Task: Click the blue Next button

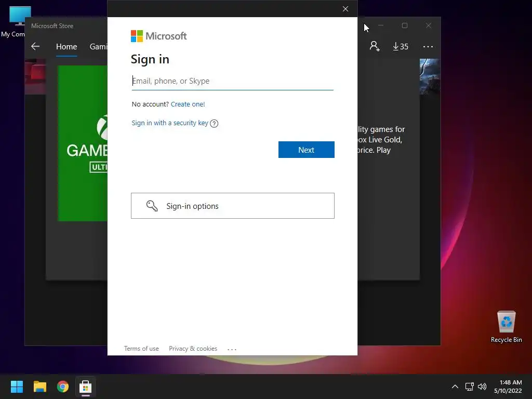Action: click(307, 150)
